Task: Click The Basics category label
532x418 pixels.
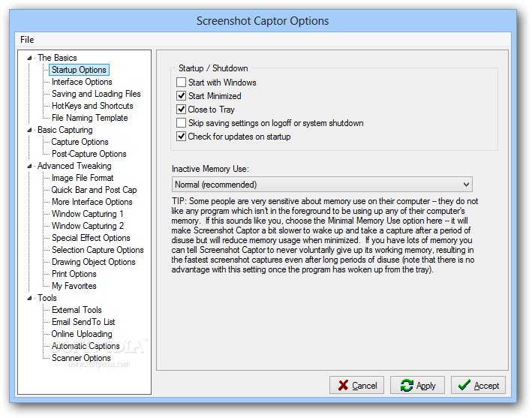Action: click(x=57, y=58)
